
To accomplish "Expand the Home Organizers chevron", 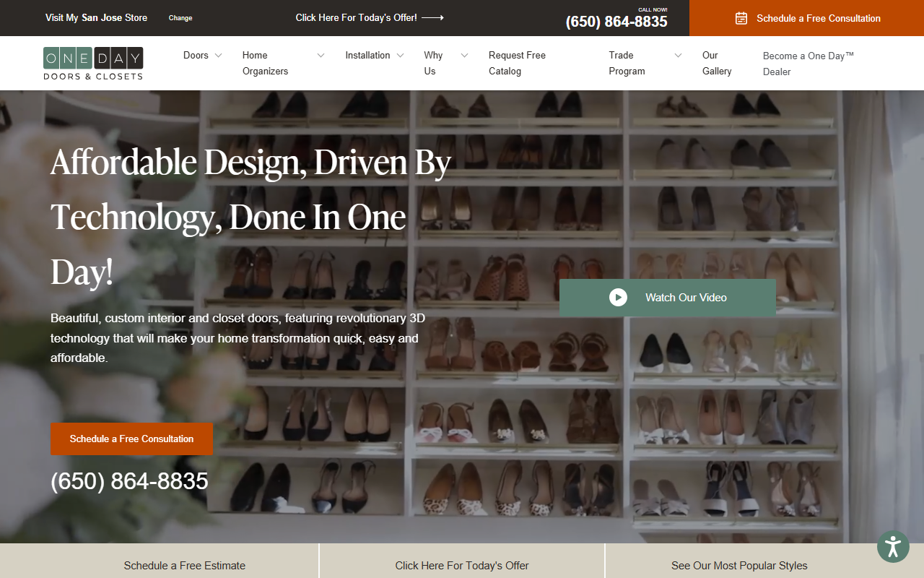I will (321, 56).
